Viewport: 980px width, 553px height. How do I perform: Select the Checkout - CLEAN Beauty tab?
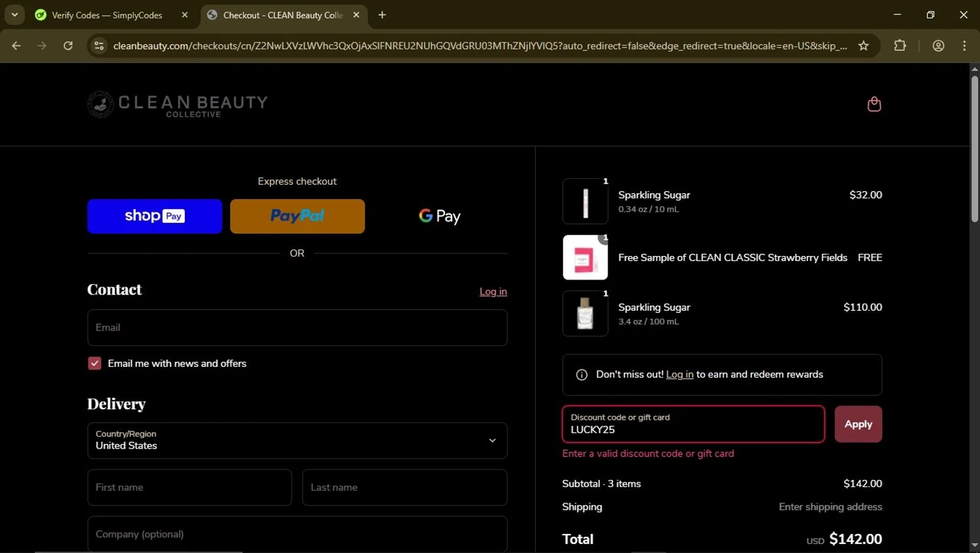[x=284, y=15]
